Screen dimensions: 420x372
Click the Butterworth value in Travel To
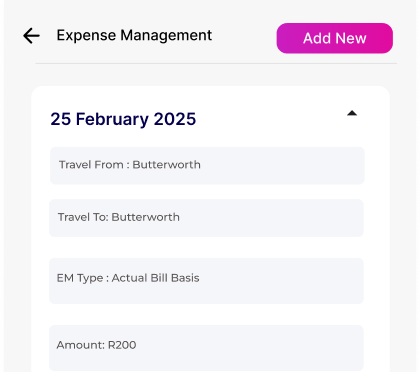point(145,217)
